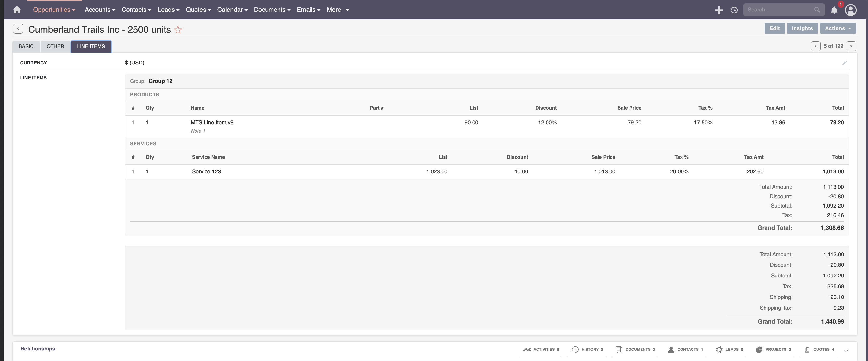
Task: Switch to the OTHER tab
Action: coord(55,46)
